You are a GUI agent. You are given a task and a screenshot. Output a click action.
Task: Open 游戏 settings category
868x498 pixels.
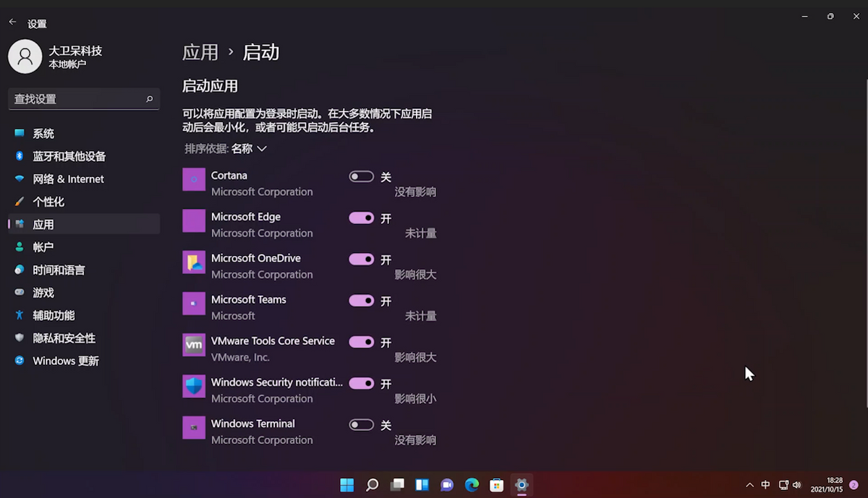[x=84, y=293]
